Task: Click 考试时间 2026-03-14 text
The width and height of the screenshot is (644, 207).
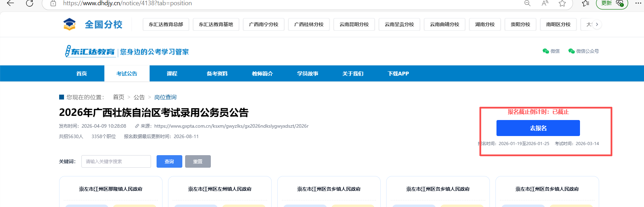Action: (x=577, y=143)
